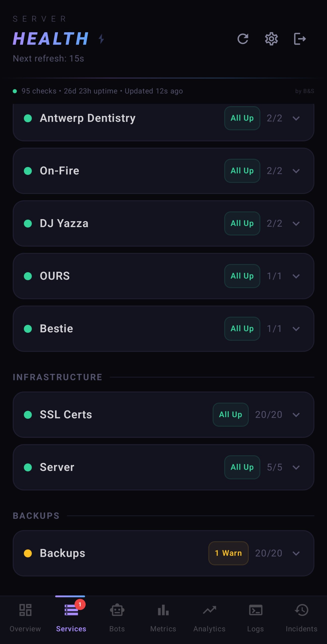
Task: Toggle the green status dot beside OURS
Action: coord(28,276)
